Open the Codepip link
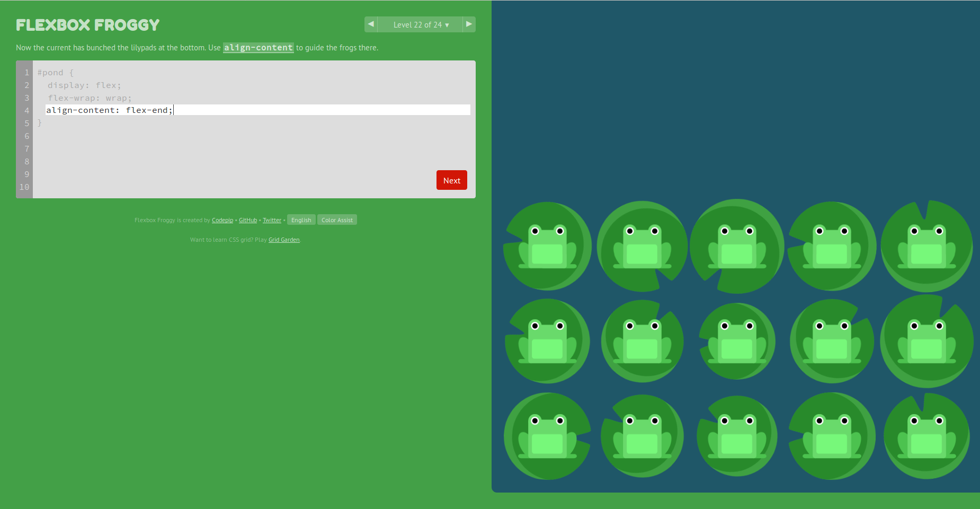This screenshot has height=509, width=980. (x=222, y=220)
